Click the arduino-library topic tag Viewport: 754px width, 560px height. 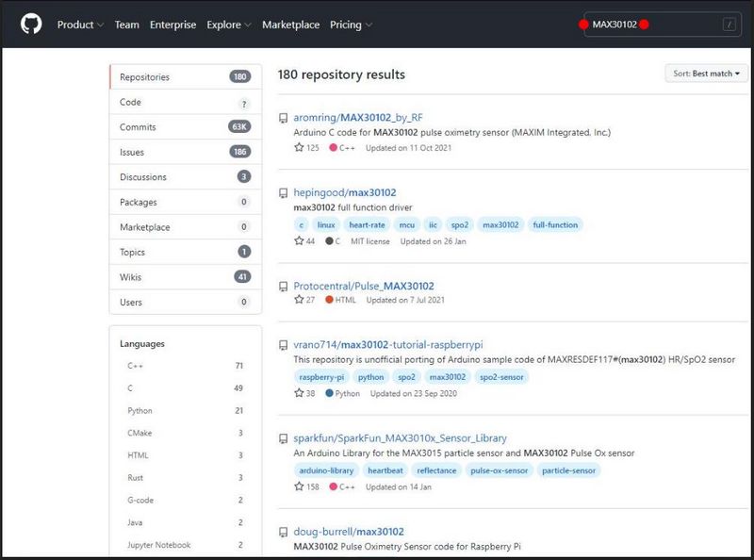(x=326, y=470)
